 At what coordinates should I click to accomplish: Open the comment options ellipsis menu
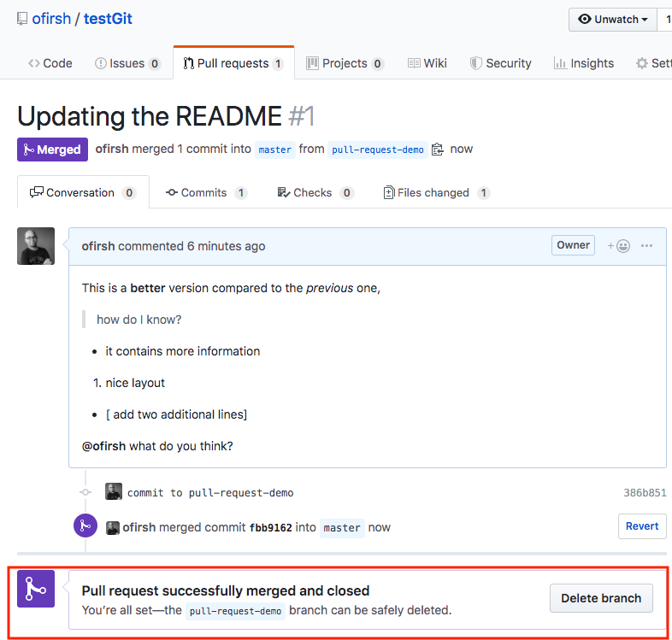pyautogui.click(x=646, y=246)
